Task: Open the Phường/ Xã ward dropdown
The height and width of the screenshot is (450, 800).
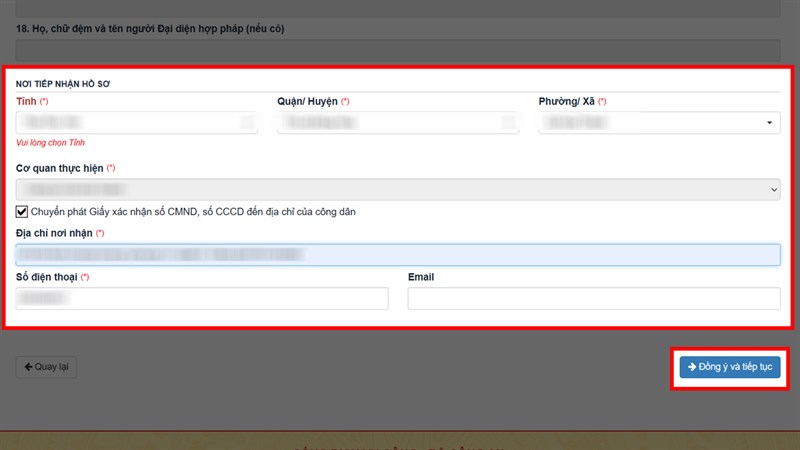Action: point(659,122)
